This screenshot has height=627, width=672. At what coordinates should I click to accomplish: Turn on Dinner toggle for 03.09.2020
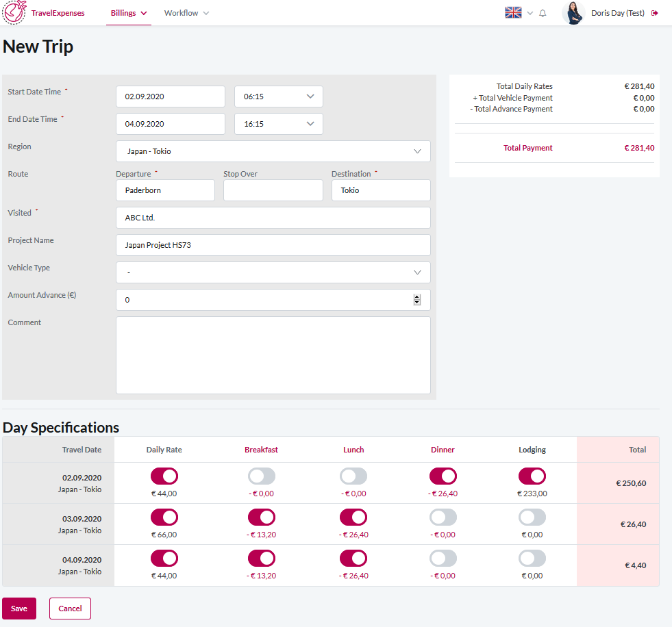coord(443,517)
